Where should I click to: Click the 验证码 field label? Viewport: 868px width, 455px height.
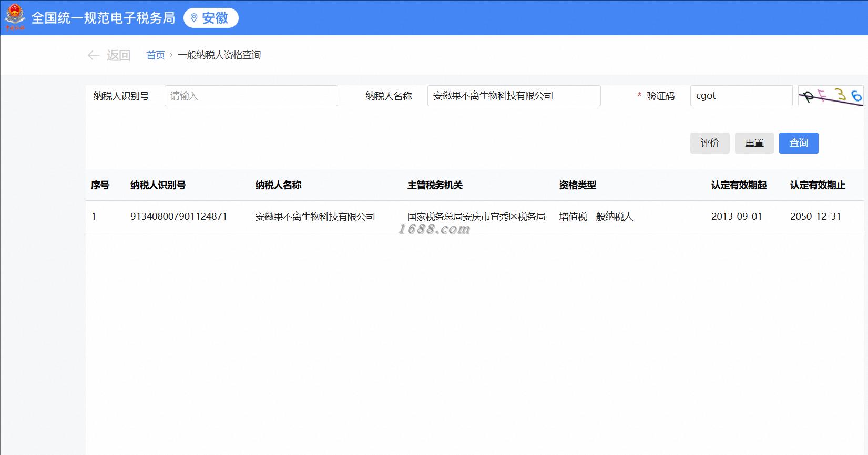pyautogui.click(x=660, y=96)
